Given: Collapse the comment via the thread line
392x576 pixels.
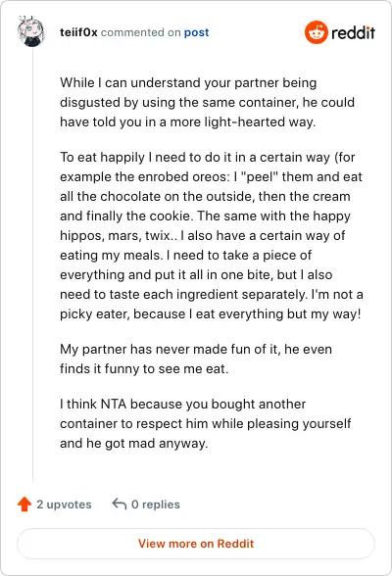Looking at the screenshot, I should tap(32, 264).
